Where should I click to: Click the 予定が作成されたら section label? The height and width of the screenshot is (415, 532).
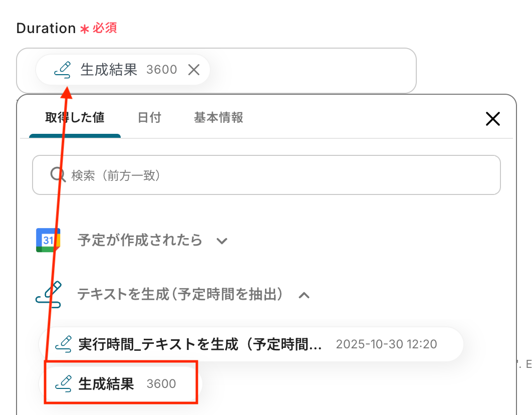coord(140,241)
